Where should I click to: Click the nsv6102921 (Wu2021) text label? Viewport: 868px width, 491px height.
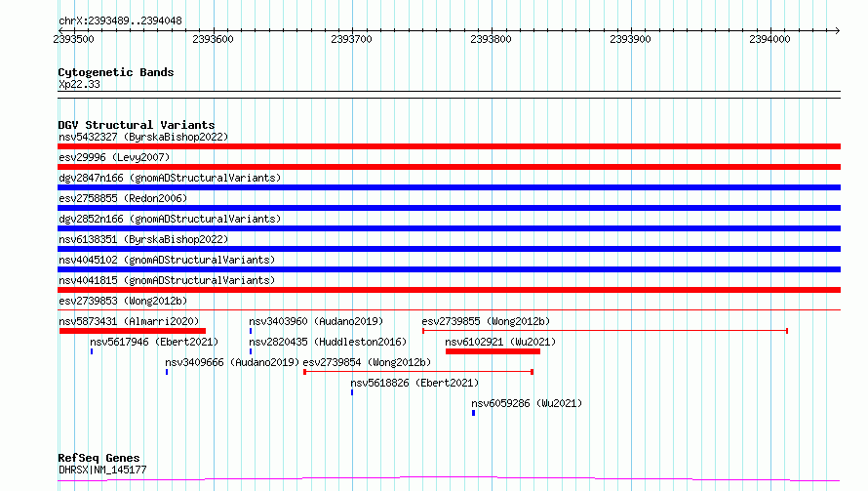500,342
